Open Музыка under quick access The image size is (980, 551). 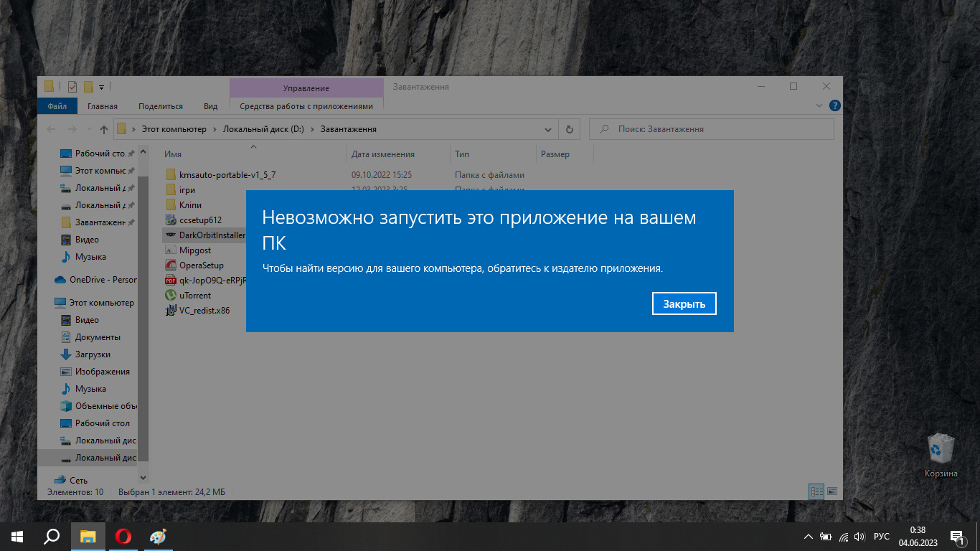(x=90, y=256)
